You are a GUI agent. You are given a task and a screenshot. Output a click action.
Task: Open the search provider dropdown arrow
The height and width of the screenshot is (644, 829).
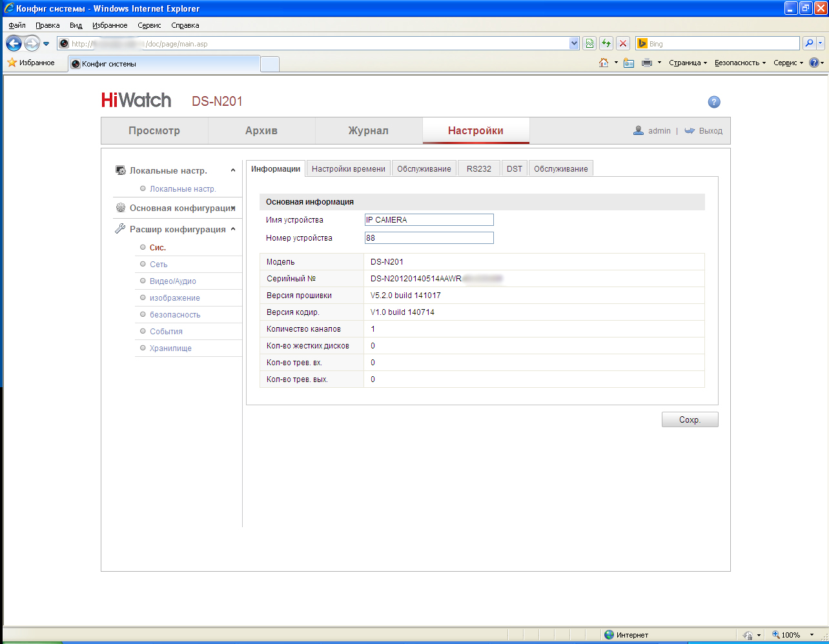821,44
